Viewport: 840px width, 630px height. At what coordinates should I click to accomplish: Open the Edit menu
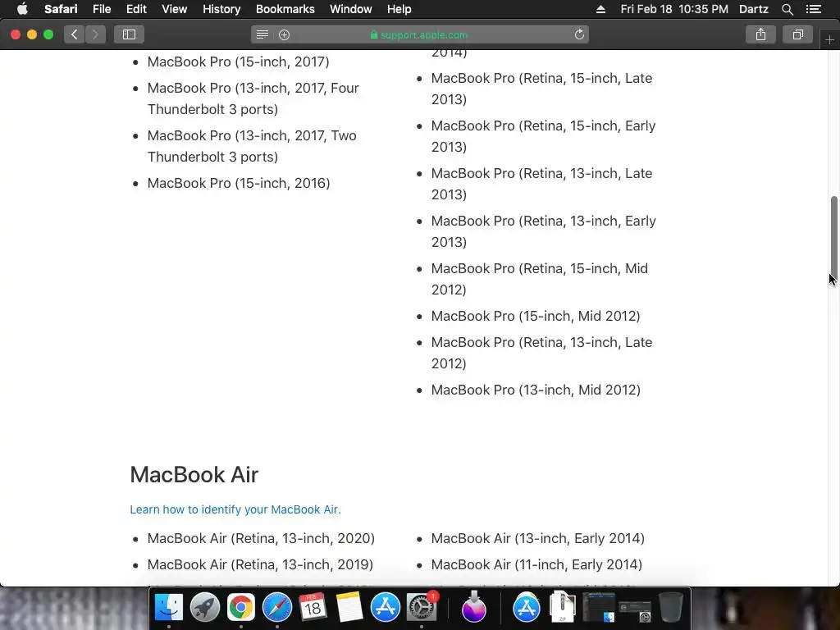coord(137,9)
